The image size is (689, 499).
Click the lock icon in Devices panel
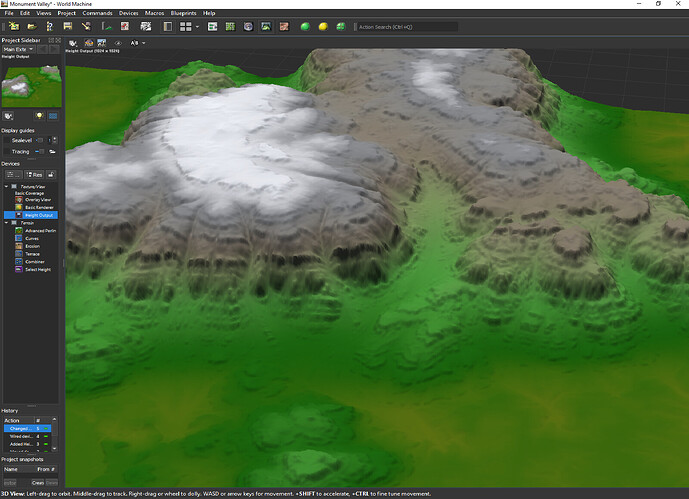click(51, 175)
